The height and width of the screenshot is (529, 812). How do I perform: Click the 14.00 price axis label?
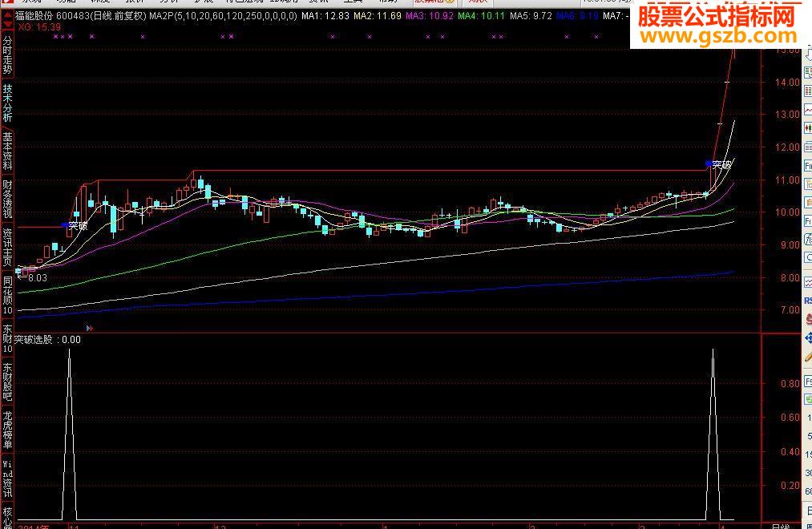787,83
